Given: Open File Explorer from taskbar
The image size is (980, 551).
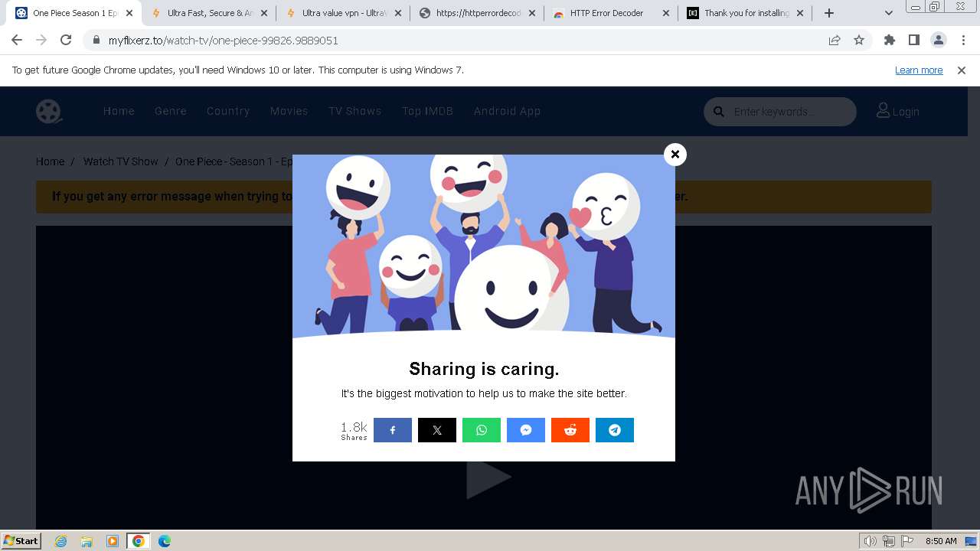Looking at the screenshot, I should click(87, 541).
